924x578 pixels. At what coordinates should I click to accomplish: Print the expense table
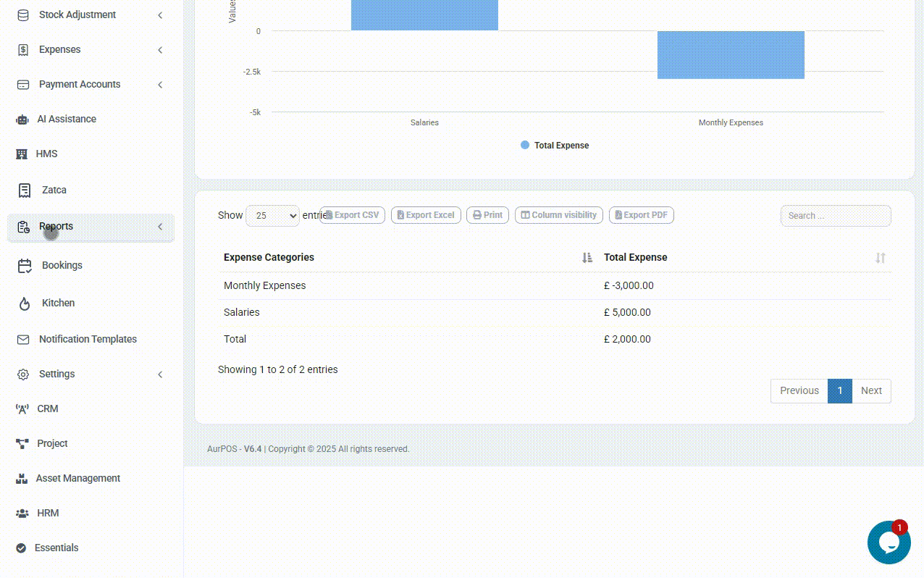coord(487,215)
